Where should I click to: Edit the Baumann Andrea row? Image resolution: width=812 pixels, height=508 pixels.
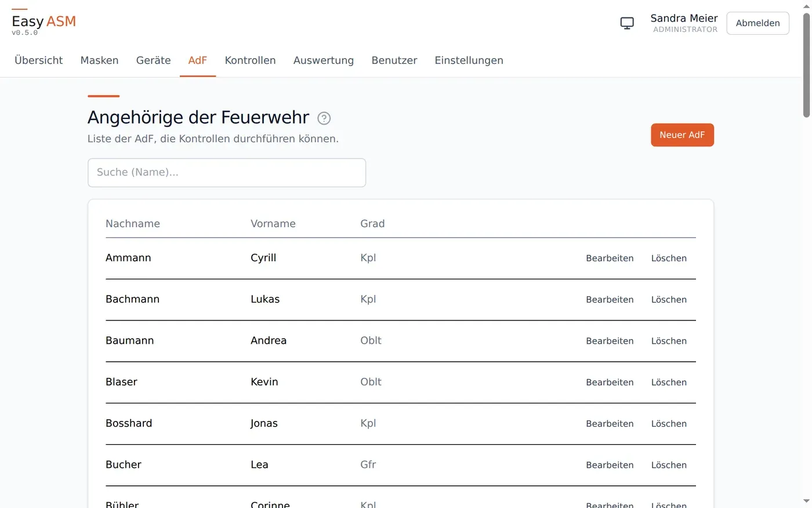click(610, 341)
